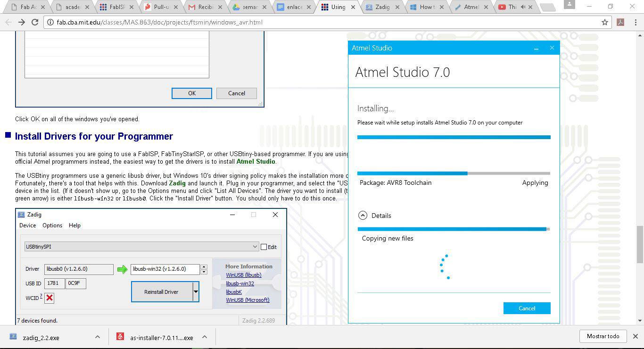
Task: Click the USB ID field showing 0C9F
Action: 76,283
